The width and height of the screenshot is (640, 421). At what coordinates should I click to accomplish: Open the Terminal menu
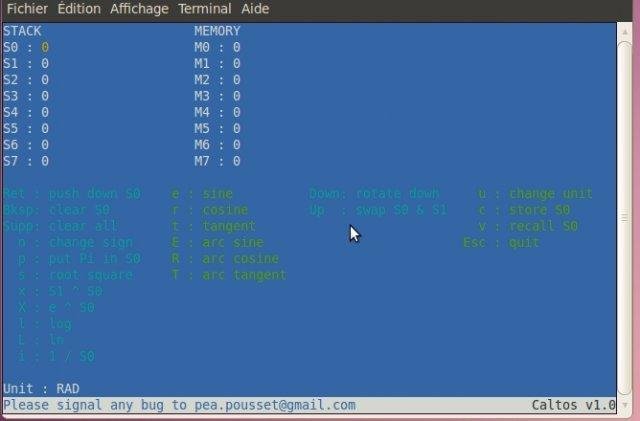(x=205, y=9)
